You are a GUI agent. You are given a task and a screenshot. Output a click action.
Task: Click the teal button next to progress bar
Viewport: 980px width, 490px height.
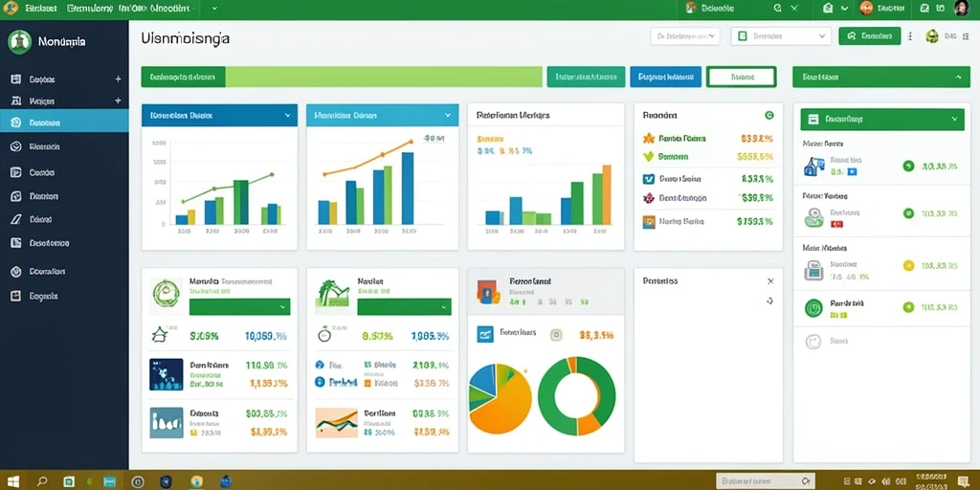point(586,77)
